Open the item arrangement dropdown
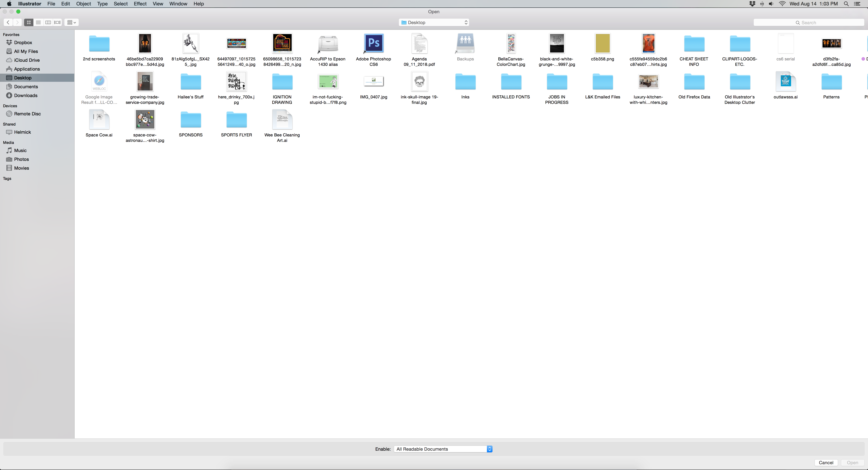868x470 pixels. click(x=71, y=22)
